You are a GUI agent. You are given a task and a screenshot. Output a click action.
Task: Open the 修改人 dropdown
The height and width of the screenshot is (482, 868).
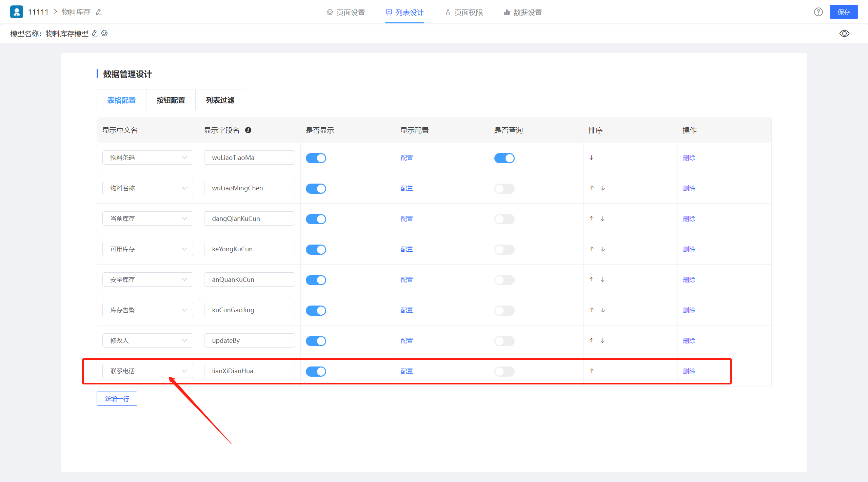point(148,340)
